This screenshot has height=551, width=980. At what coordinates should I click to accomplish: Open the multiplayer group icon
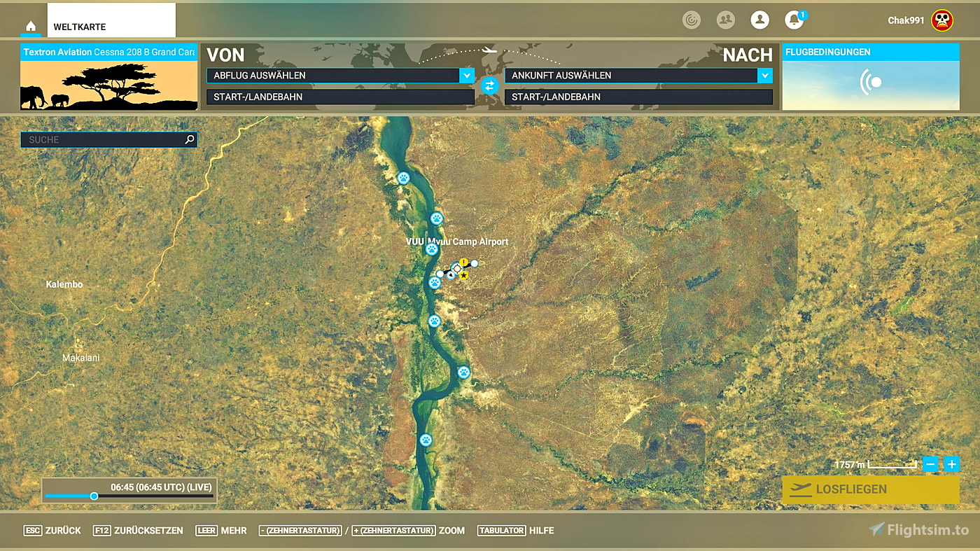(x=726, y=20)
